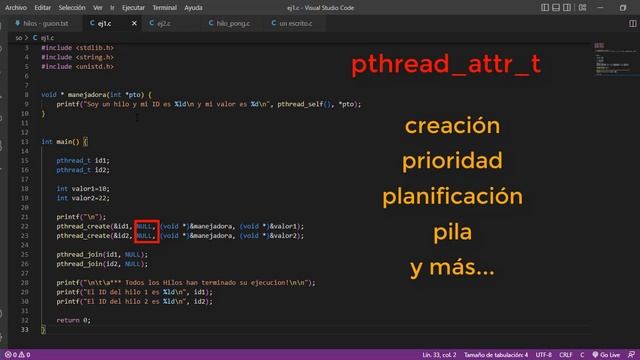Click line number 13 in the gutter
Image resolution: width=640 pixels, height=360 pixels.
24,142
